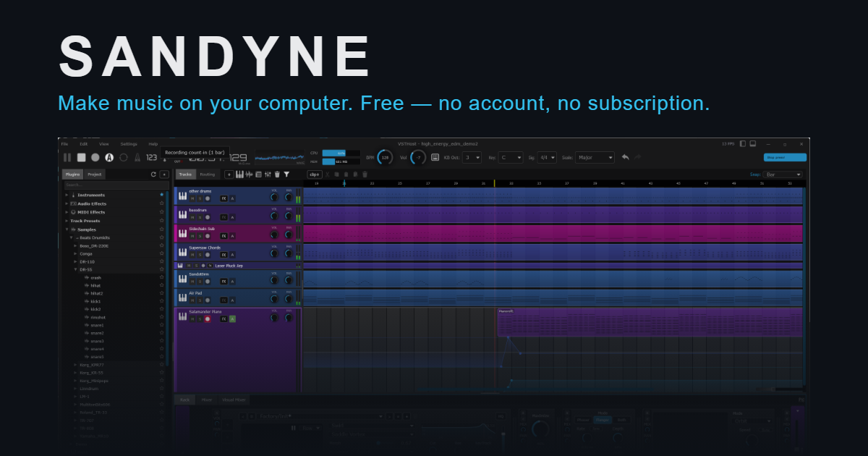Image resolution: width=868 pixels, height=456 pixels.
Task: Click the round record button
Action: tap(95, 157)
